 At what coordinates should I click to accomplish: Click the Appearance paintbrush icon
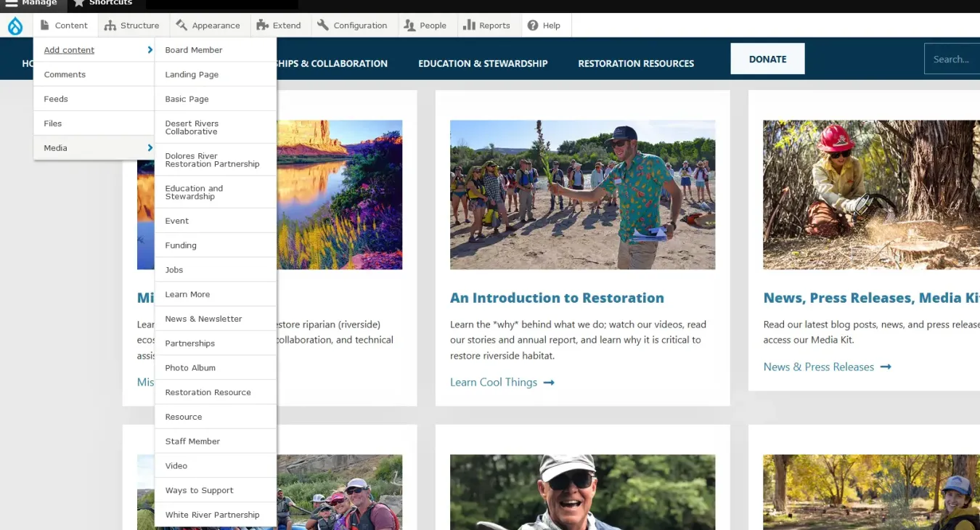181,25
